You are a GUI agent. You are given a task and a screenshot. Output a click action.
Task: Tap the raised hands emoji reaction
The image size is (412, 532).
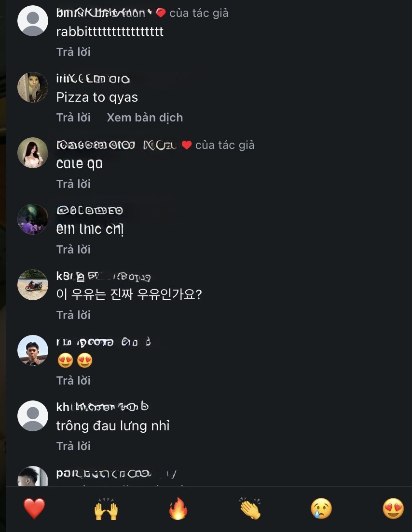coord(106,508)
